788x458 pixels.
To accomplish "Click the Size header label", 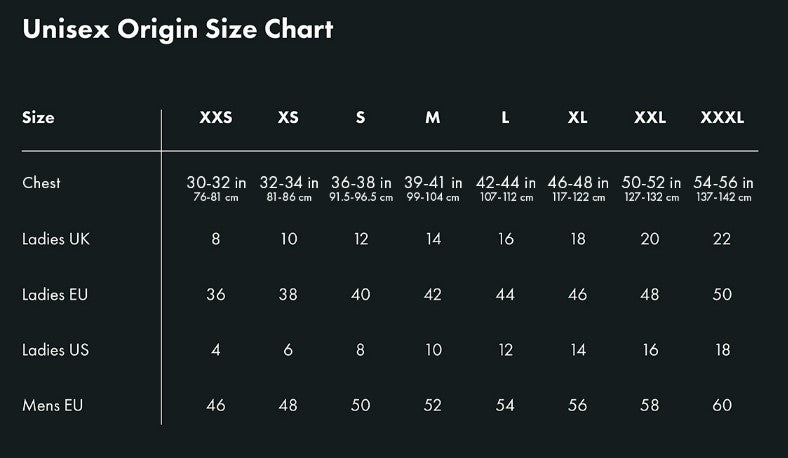I will coord(38,118).
